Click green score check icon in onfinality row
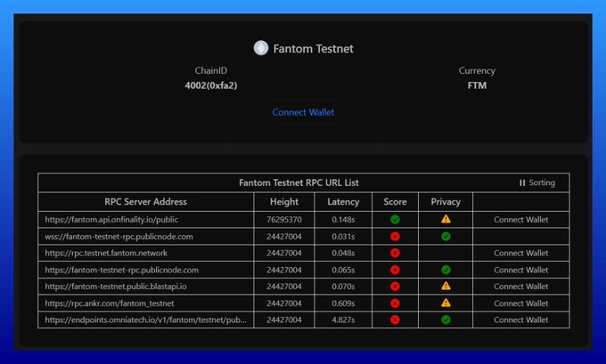Screen dimensions: 606x364 point(395,220)
